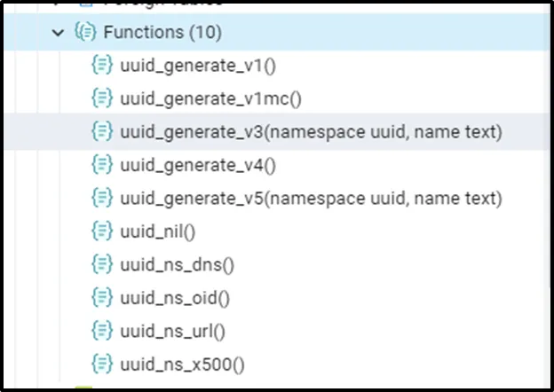Click the uuid_generate_v4() function icon
Image resolution: width=554 pixels, height=392 pixels.
(102, 165)
